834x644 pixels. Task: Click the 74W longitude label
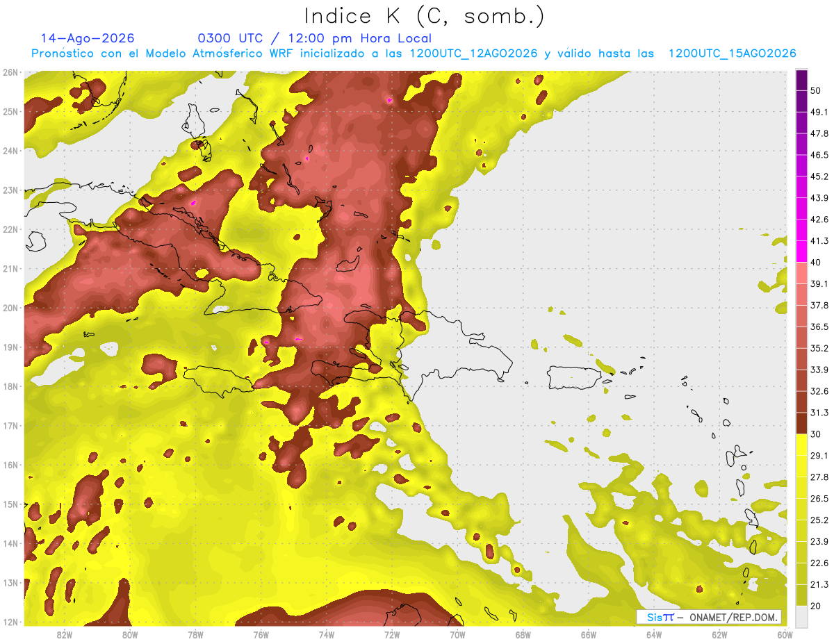point(327,634)
